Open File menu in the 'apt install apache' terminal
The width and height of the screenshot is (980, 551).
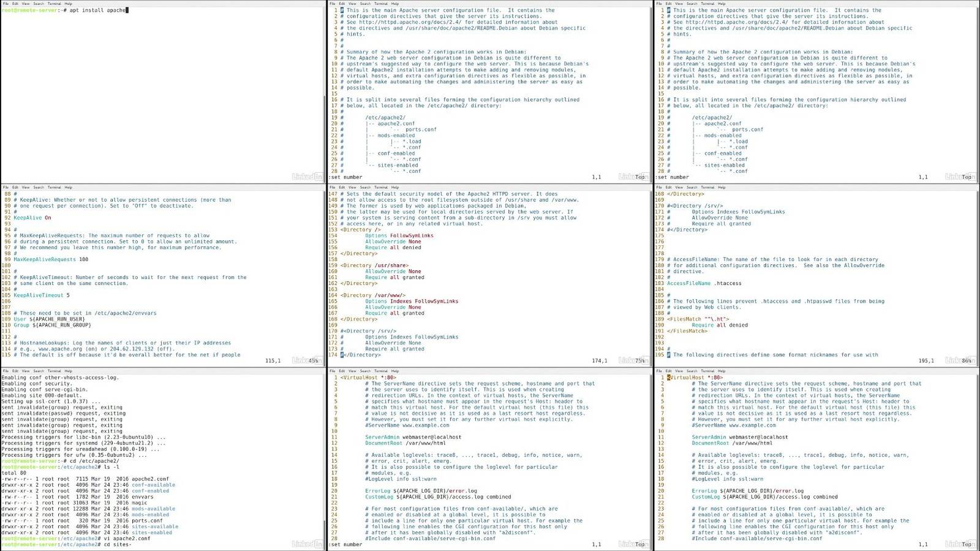click(x=6, y=4)
